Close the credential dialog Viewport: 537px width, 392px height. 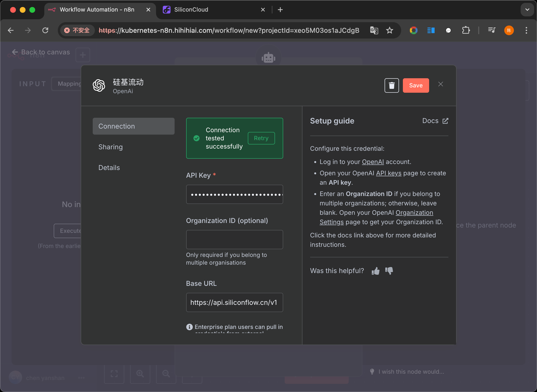441,84
